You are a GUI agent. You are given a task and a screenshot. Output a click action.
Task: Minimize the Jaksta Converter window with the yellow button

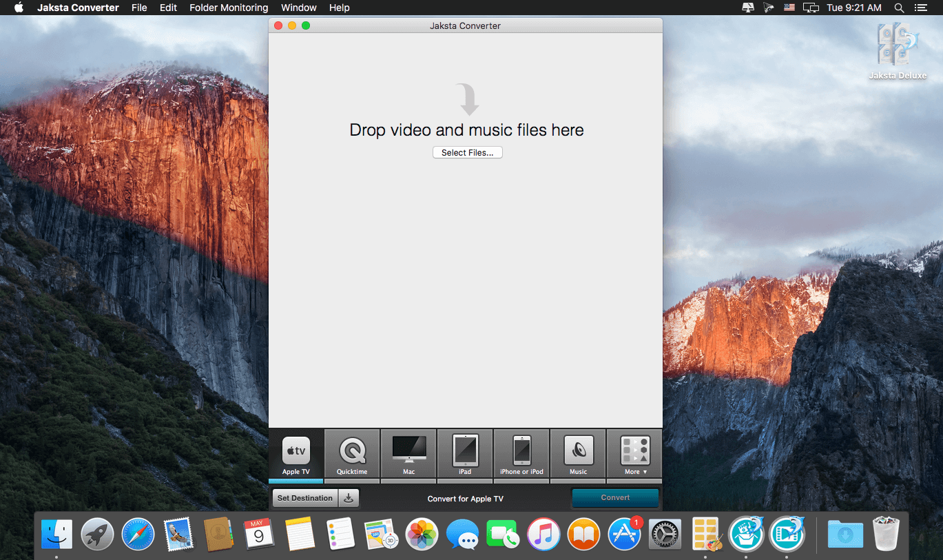(x=292, y=25)
